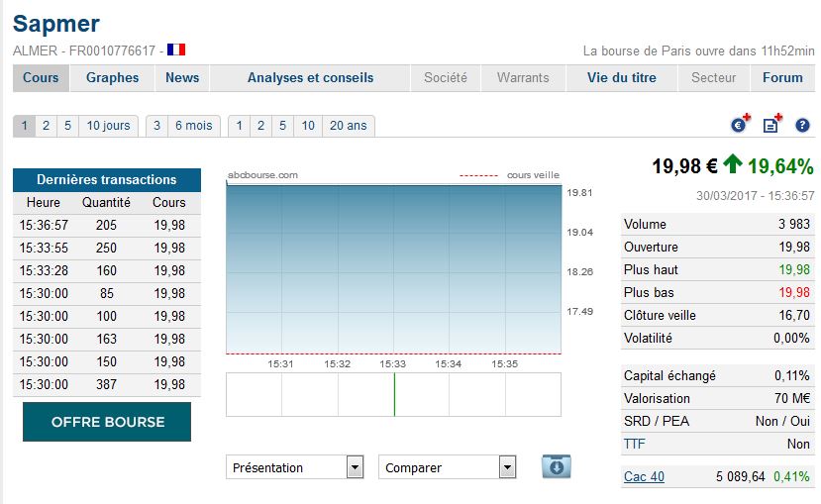Image resolution: width=821 pixels, height=504 pixels.
Task: Click the add-to-list document icon
Action: click(x=772, y=124)
